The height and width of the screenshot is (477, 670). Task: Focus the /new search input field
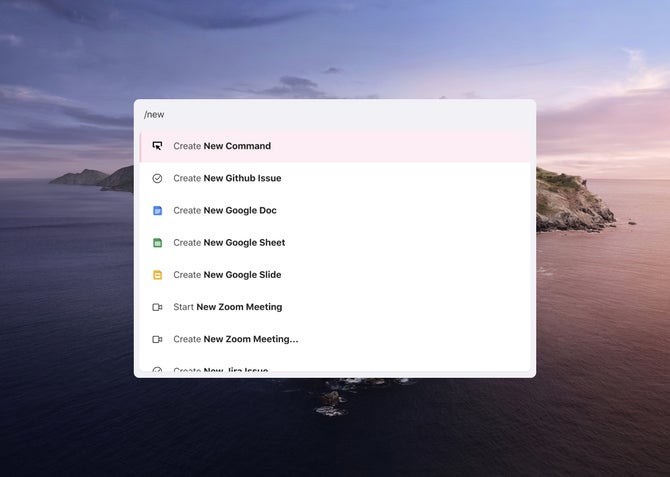pos(335,115)
